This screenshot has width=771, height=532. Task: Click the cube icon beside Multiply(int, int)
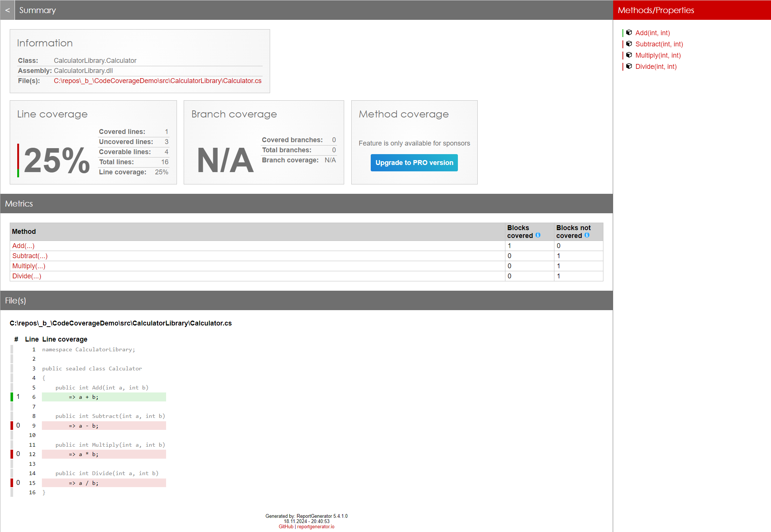(x=629, y=55)
